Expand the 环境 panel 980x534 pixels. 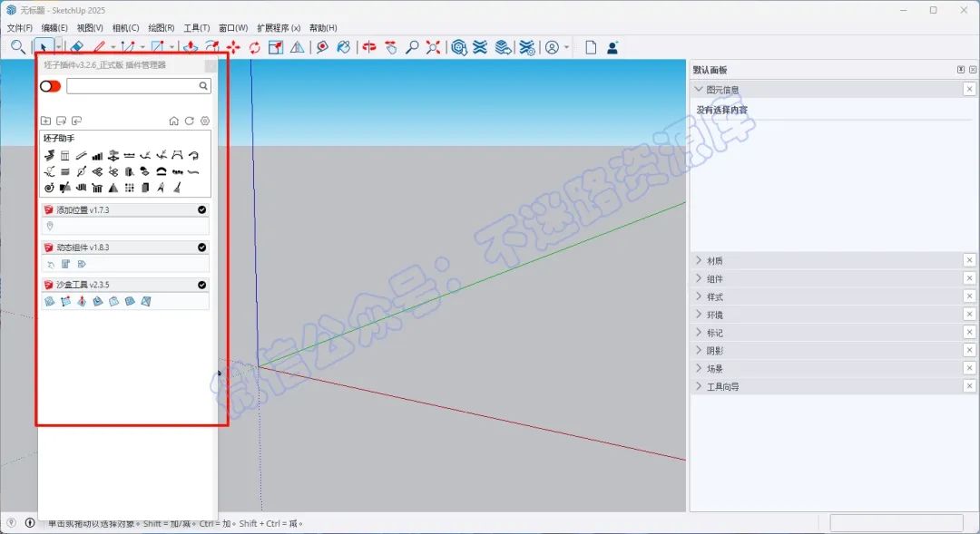[699, 315]
